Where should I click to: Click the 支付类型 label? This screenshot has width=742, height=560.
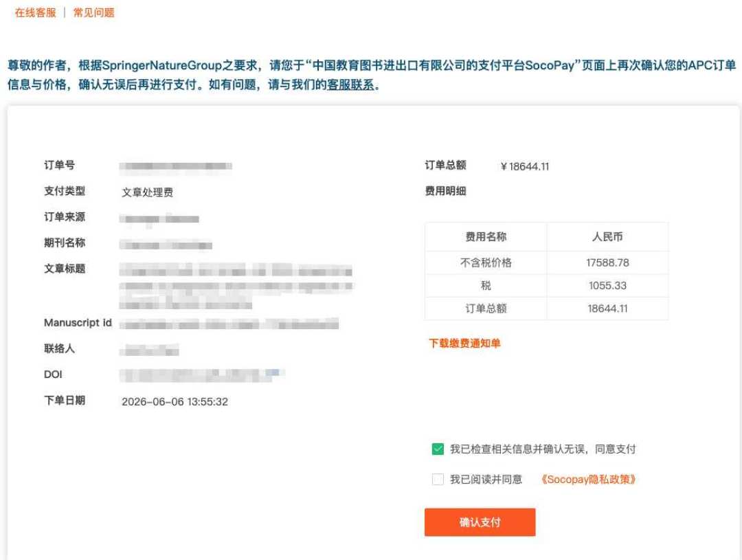click(65, 191)
